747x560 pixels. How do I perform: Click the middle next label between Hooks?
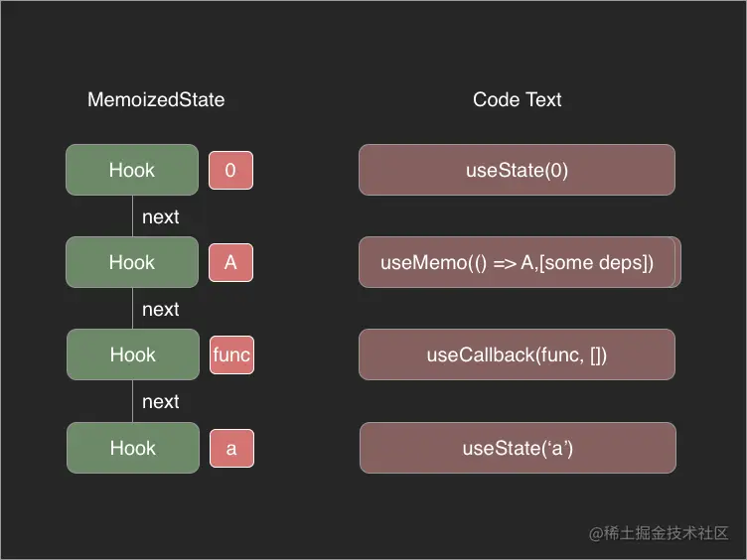pos(161,309)
